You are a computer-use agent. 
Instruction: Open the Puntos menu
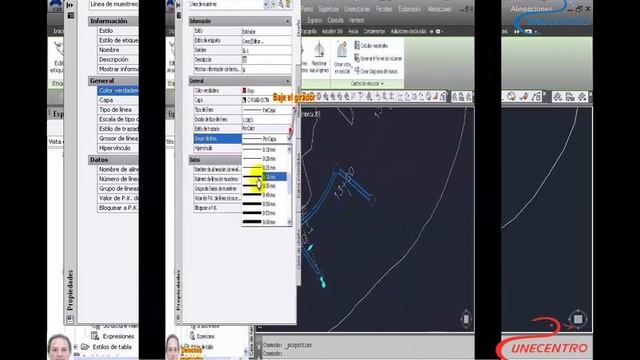click(x=308, y=9)
